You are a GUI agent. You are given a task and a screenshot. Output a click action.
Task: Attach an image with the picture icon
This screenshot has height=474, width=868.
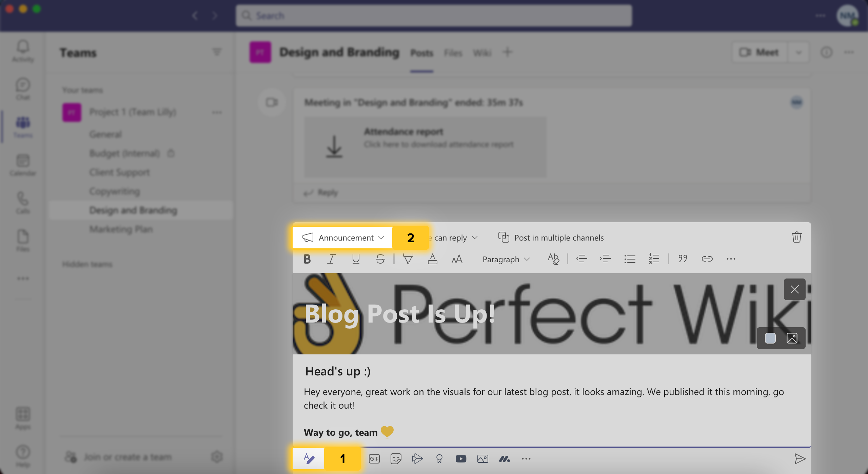coord(483,458)
